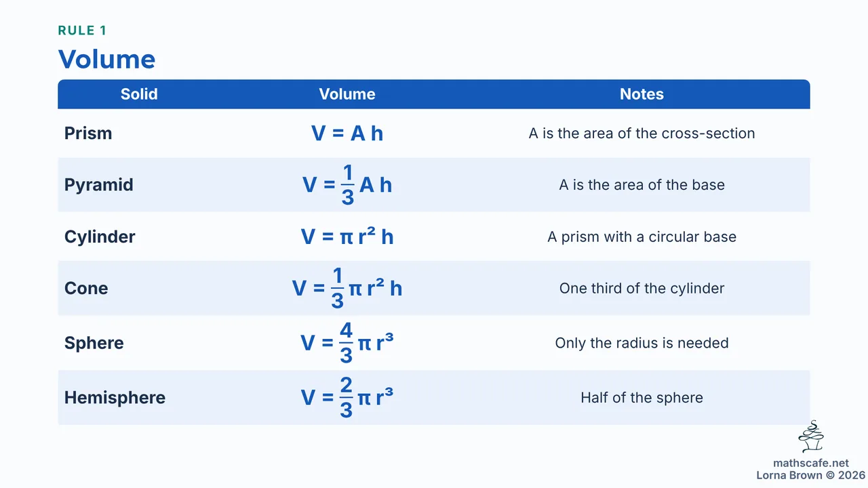This screenshot has width=868, height=488.
Task: Click the note 'Half of the sphere'
Action: click(642, 398)
